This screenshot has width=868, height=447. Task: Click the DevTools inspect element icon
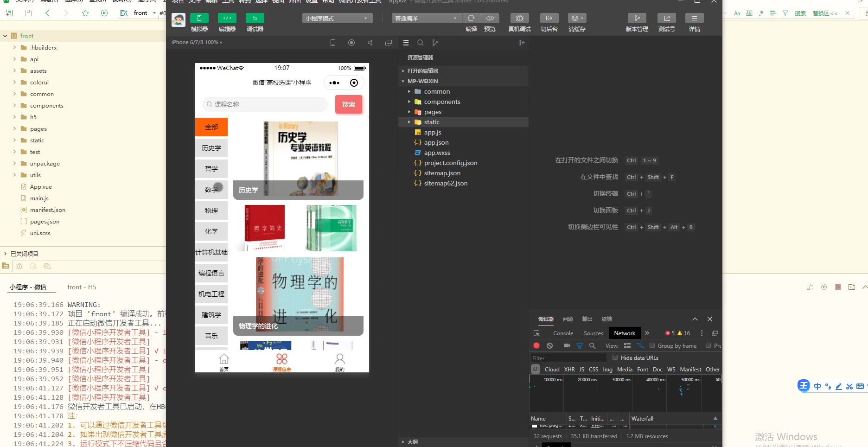pos(536,333)
